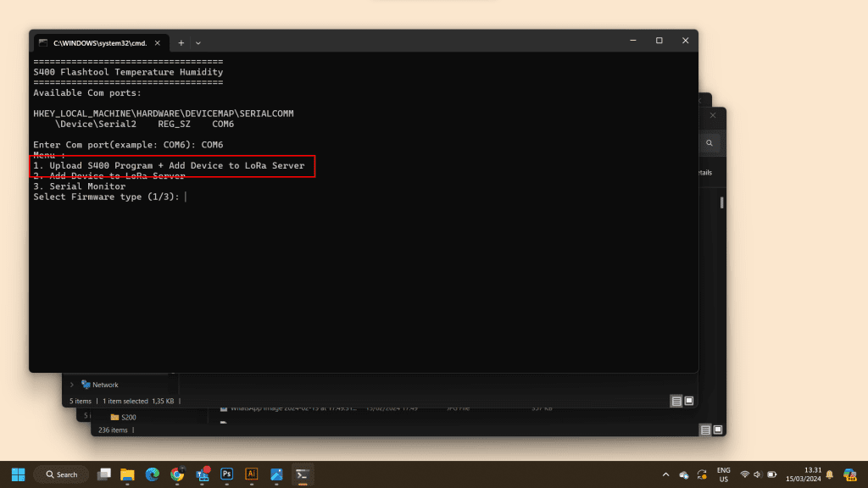Select the S200 folder in navigation pane
This screenshot has height=488, width=868.
(x=128, y=417)
